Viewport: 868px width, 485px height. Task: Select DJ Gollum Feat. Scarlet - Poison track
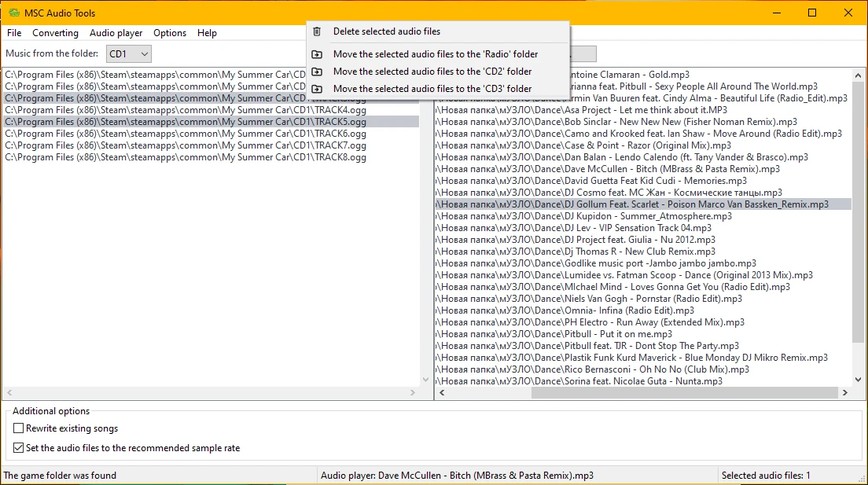pyautogui.click(x=643, y=204)
